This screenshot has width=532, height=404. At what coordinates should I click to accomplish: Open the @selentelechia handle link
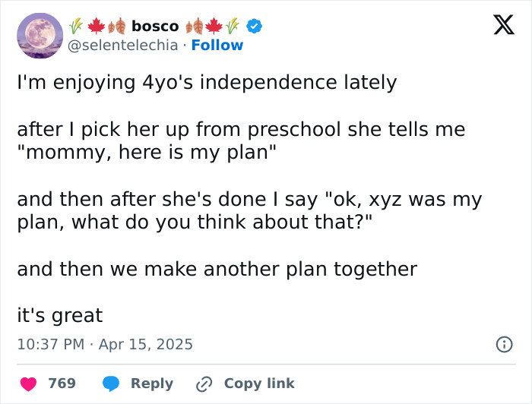point(123,45)
